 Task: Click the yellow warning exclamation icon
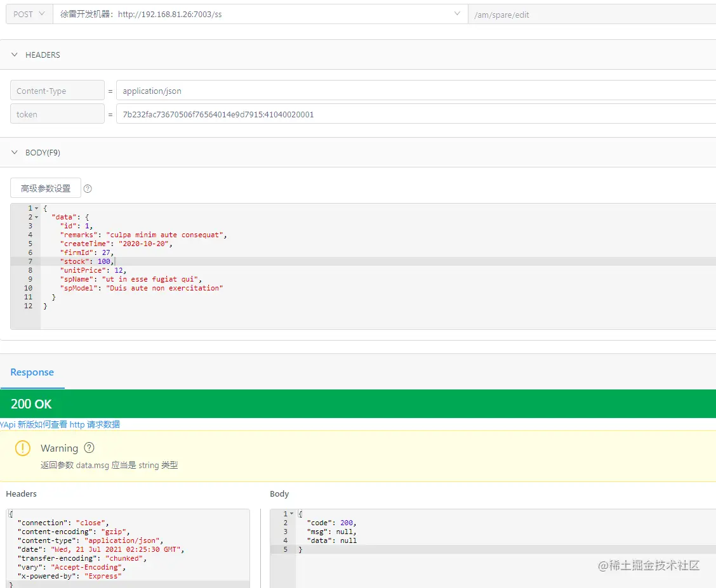[x=23, y=448]
